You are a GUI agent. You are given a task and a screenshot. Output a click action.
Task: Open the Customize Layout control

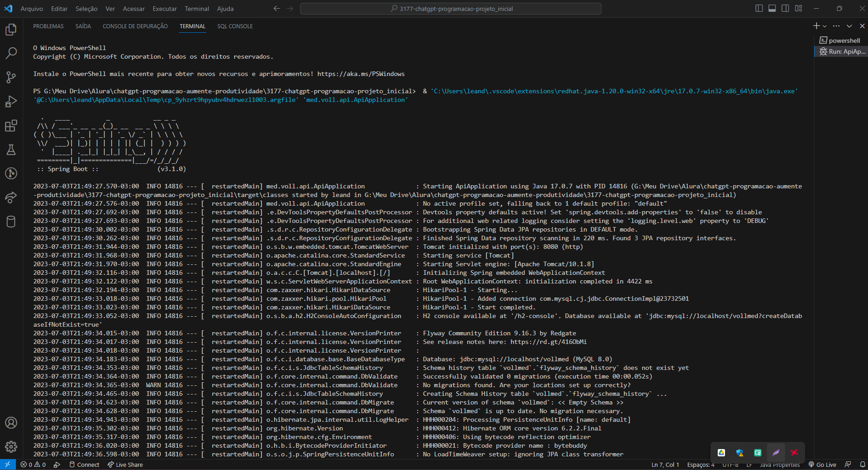tap(798, 9)
